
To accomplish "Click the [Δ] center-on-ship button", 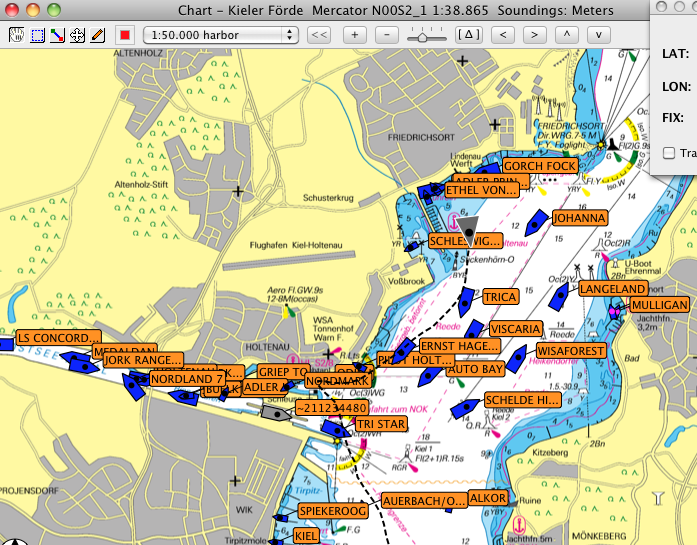I will point(469,35).
